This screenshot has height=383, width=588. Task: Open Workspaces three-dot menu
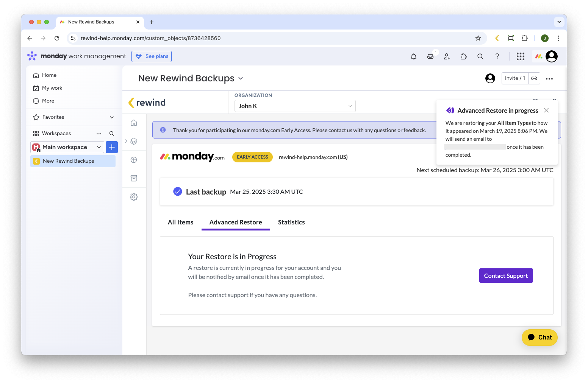[x=99, y=134]
